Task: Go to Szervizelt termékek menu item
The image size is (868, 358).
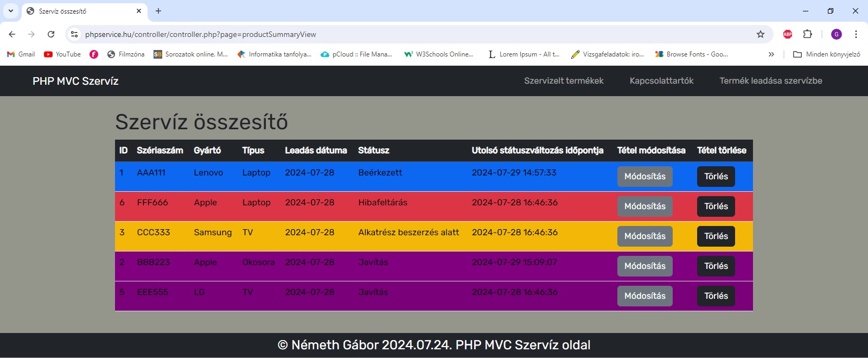Action: tap(564, 81)
